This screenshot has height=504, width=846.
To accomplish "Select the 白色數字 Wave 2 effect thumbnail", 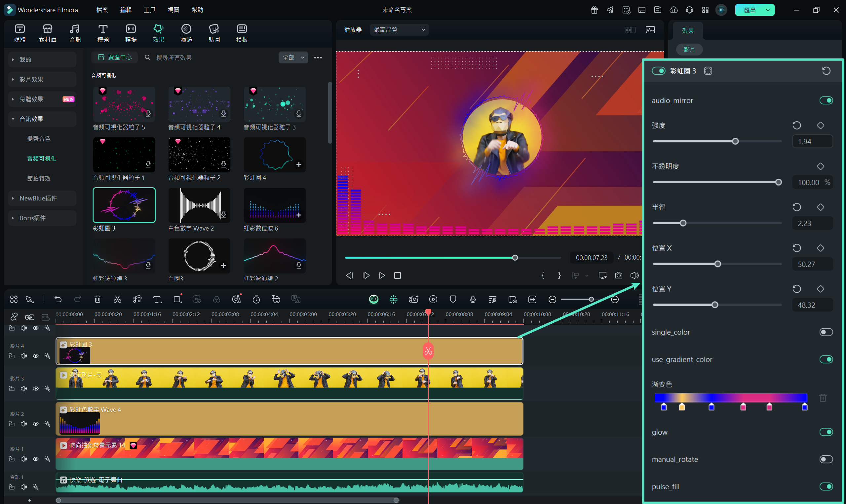I will pyautogui.click(x=200, y=205).
